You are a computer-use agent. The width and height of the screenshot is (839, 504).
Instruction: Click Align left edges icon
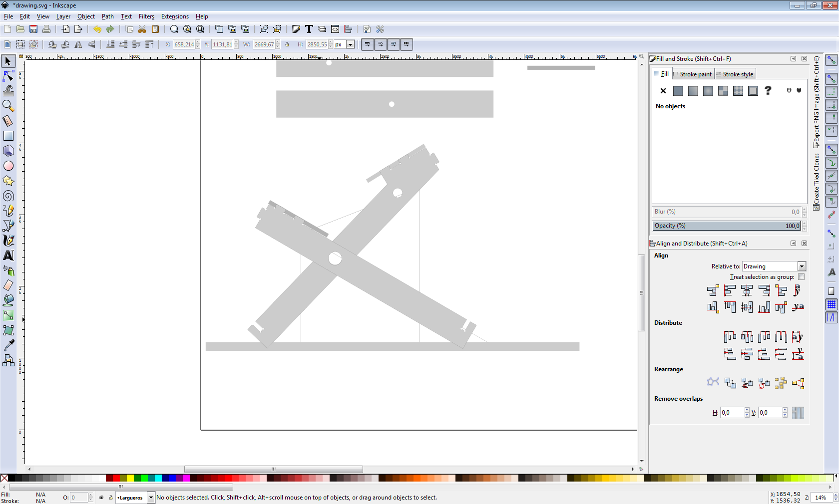(730, 290)
